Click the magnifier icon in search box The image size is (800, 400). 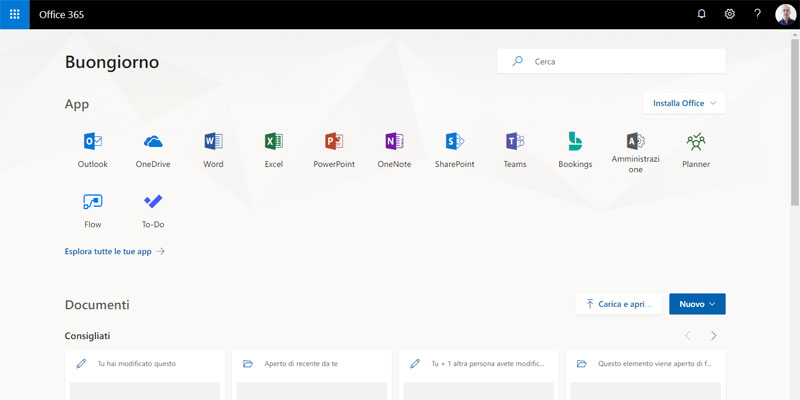pos(517,61)
